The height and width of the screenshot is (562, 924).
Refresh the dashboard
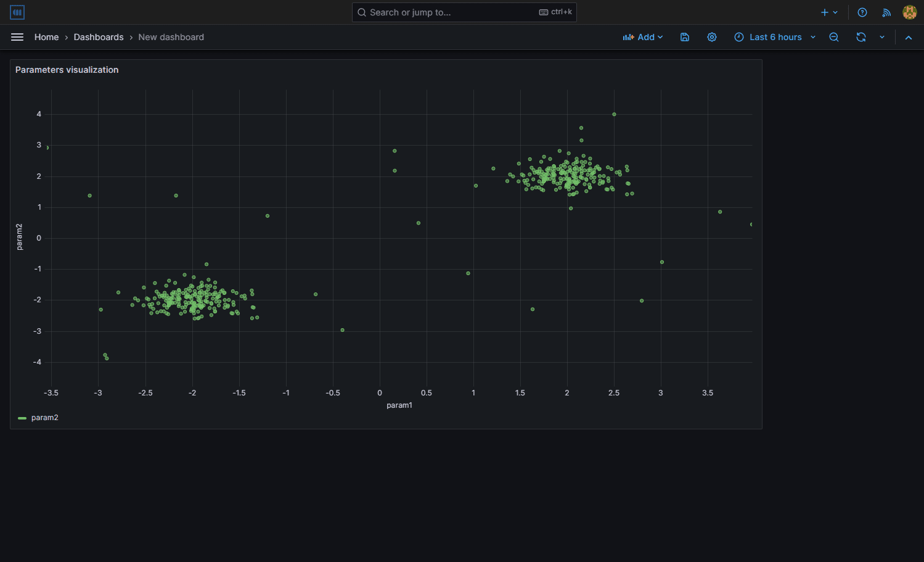[x=861, y=37]
